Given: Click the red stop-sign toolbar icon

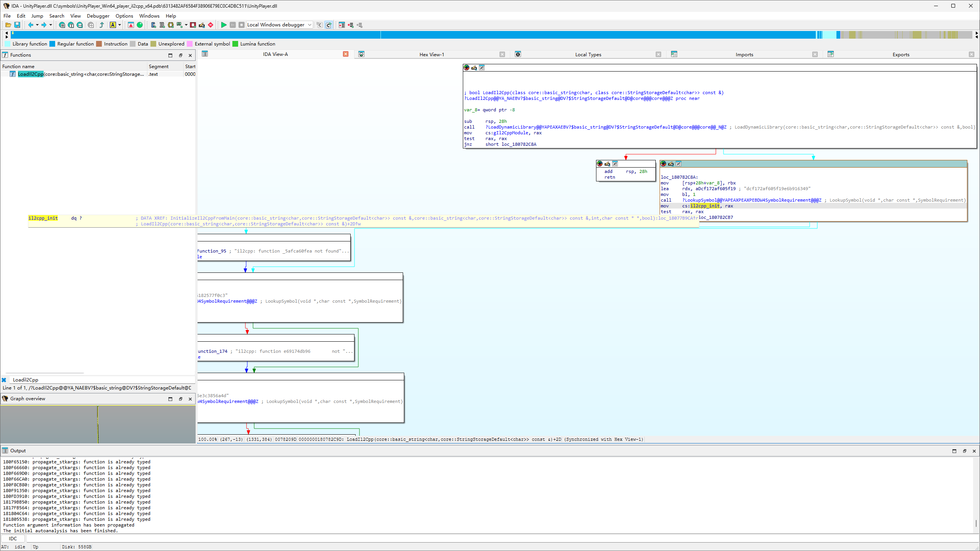Looking at the screenshot, I should (211, 25).
